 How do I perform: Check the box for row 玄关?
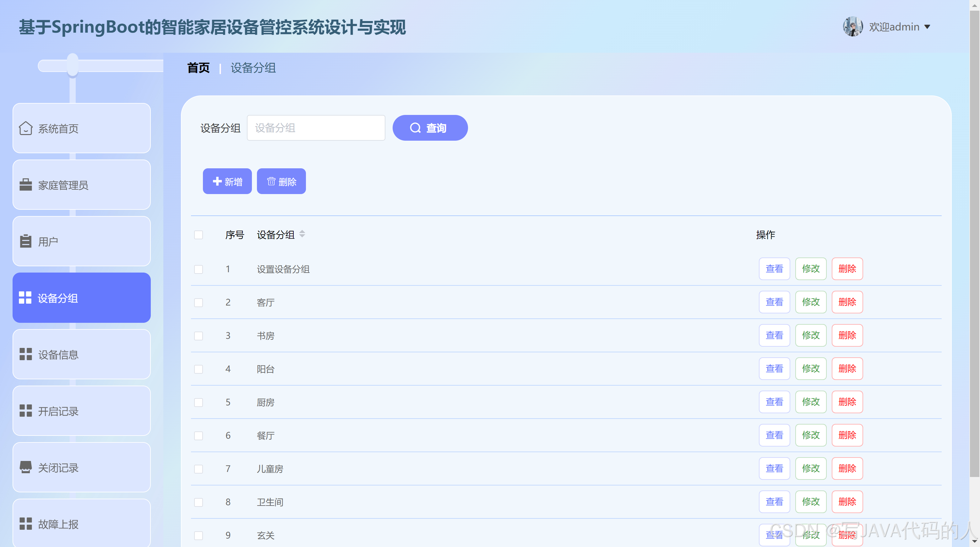click(198, 536)
